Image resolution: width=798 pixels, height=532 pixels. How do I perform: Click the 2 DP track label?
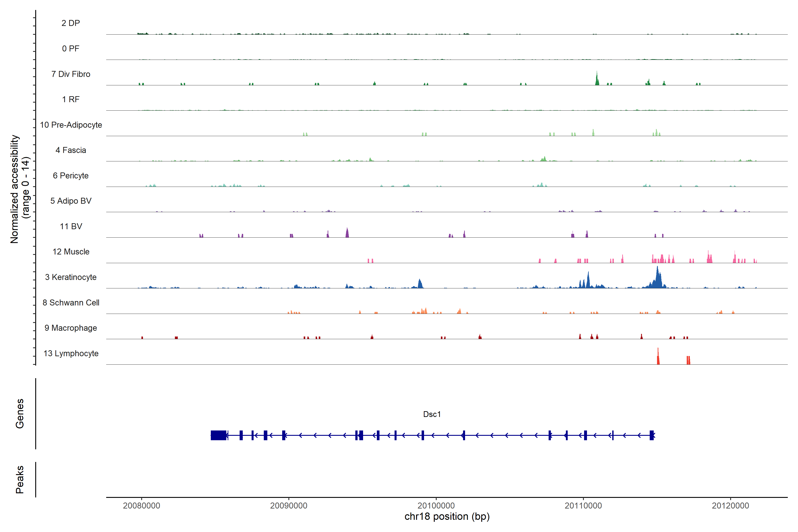point(70,23)
